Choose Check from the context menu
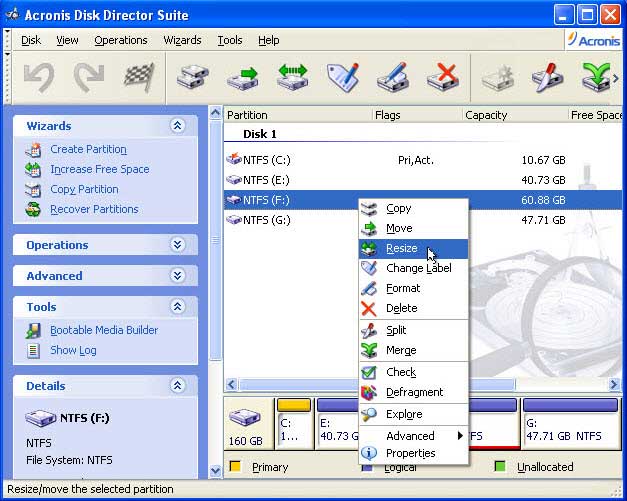 point(413,372)
